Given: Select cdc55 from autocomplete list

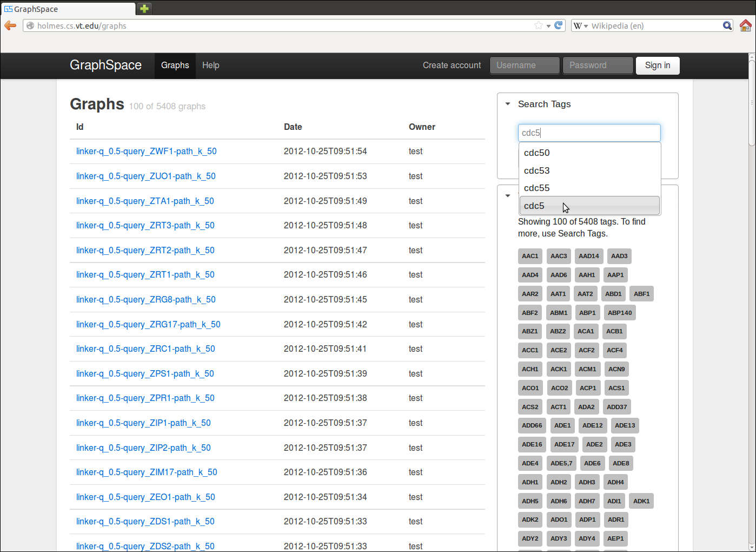Looking at the screenshot, I should point(589,188).
